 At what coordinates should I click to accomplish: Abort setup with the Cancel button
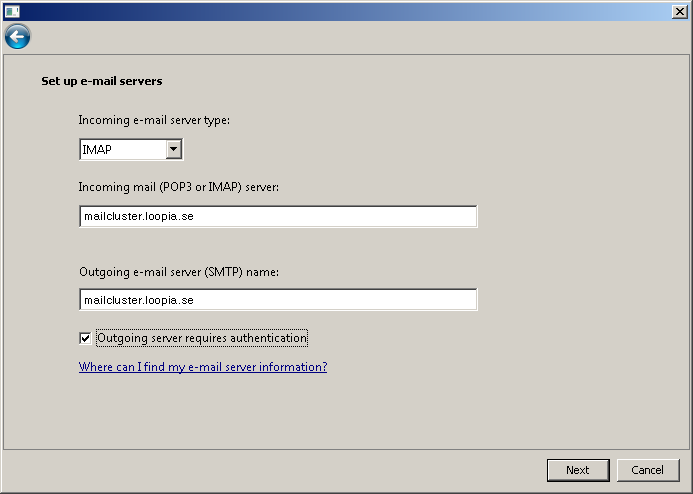point(648,470)
